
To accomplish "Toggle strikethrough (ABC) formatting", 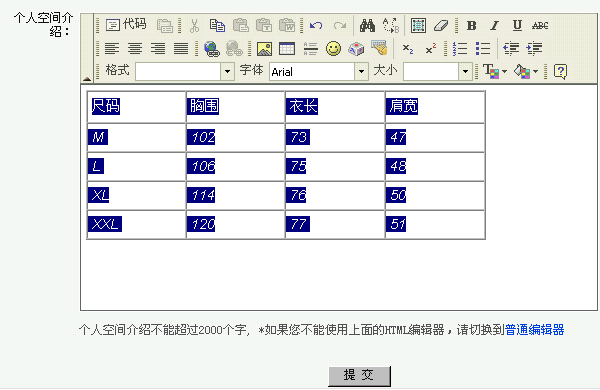I will (540, 26).
